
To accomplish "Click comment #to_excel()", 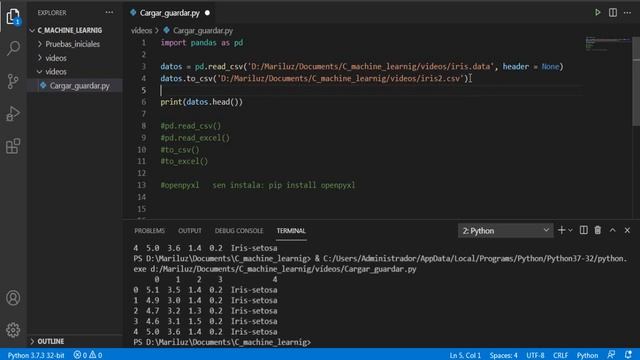I will pyautogui.click(x=184, y=161).
